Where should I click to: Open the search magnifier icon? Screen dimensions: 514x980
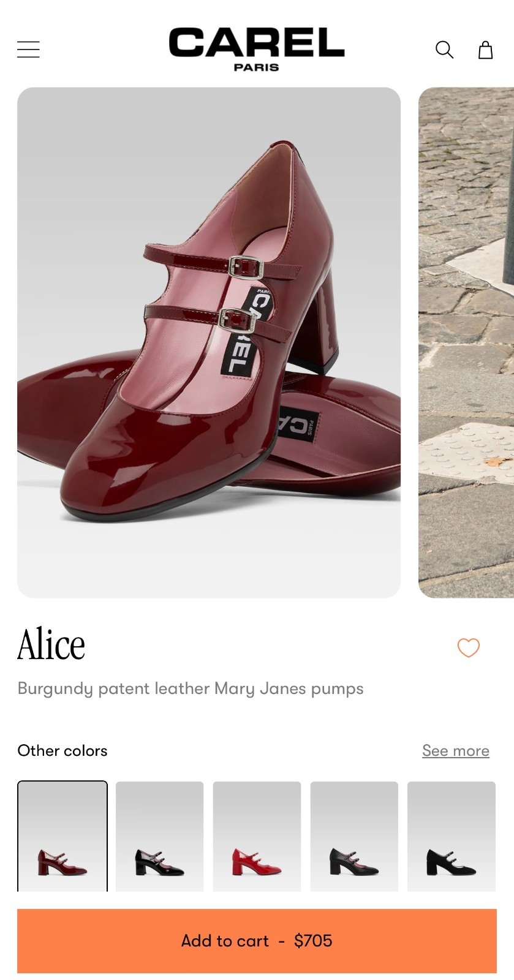(x=444, y=50)
